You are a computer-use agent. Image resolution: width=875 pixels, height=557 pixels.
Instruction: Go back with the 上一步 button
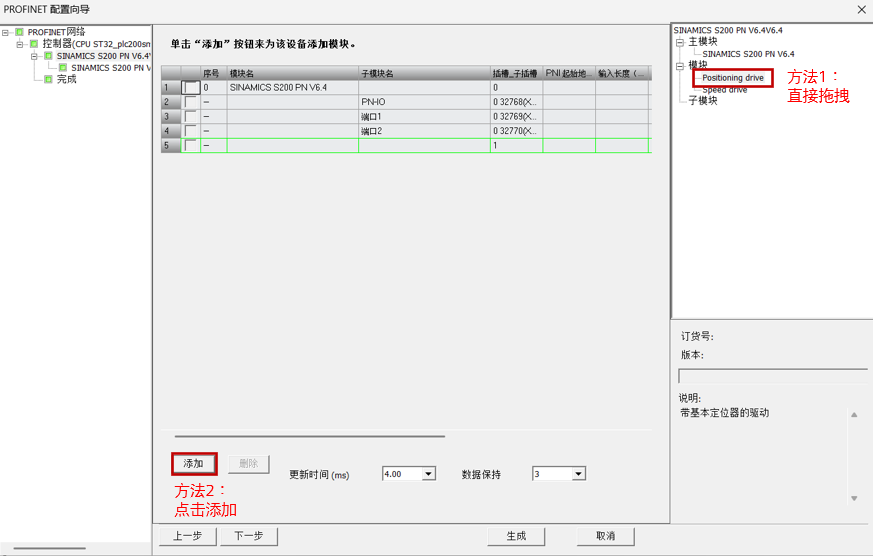[188, 536]
